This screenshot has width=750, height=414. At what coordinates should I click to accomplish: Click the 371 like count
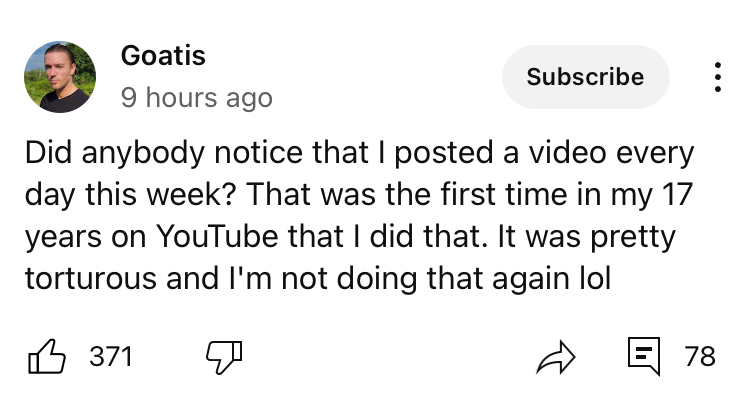tap(110, 357)
